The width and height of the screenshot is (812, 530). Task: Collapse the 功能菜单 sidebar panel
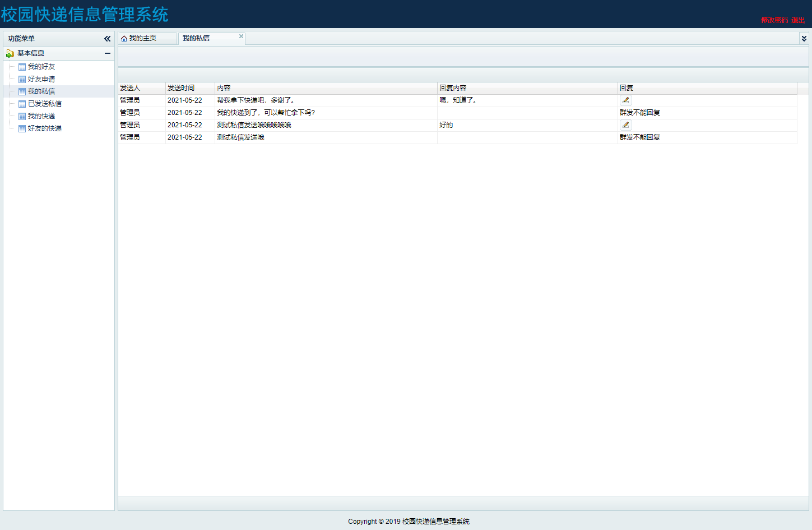pyautogui.click(x=107, y=39)
